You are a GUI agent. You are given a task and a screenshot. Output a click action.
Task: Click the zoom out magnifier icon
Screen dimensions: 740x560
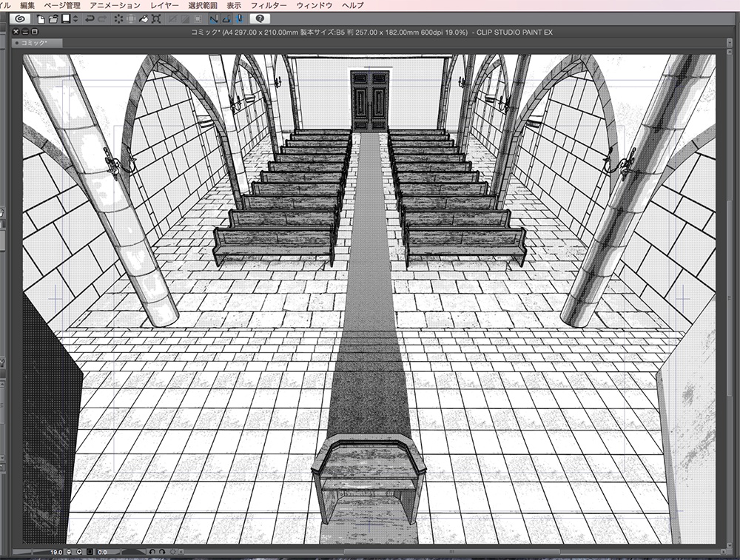point(69,552)
